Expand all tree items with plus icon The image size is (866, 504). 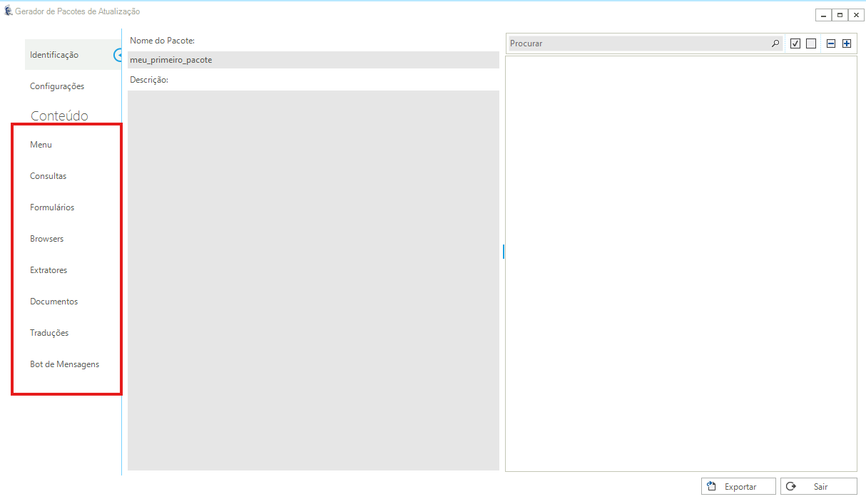click(847, 43)
